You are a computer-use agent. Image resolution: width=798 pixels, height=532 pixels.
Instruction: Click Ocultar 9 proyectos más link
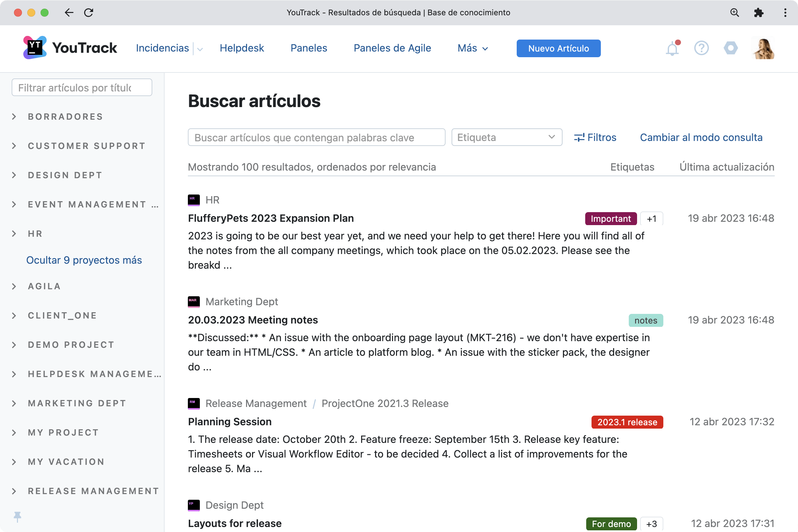(x=84, y=260)
